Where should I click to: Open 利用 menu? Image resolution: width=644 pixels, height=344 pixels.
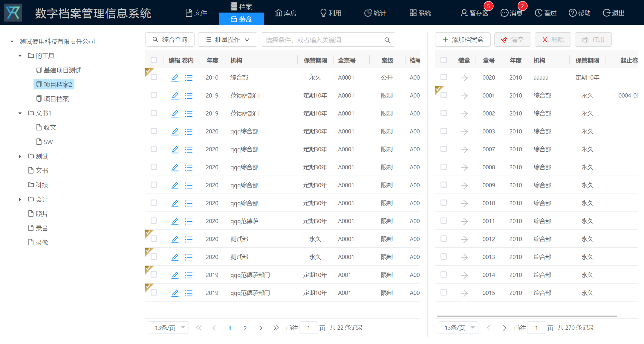[x=331, y=13]
